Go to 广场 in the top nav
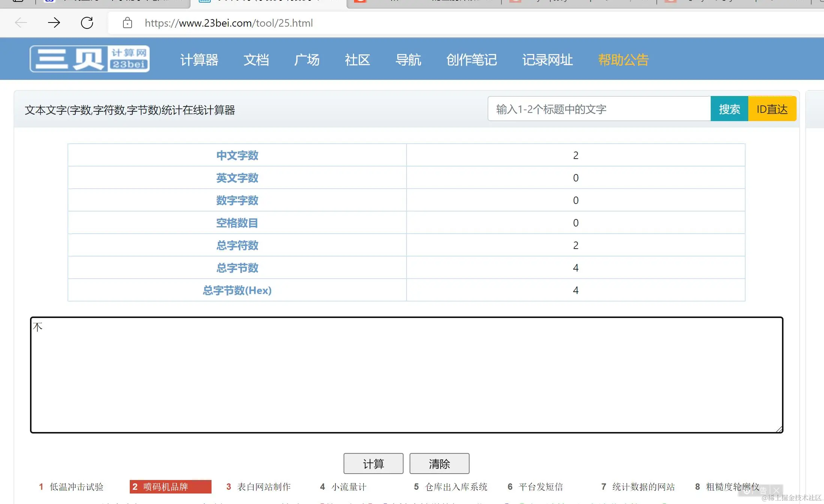This screenshot has height=504, width=824. point(307,60)
